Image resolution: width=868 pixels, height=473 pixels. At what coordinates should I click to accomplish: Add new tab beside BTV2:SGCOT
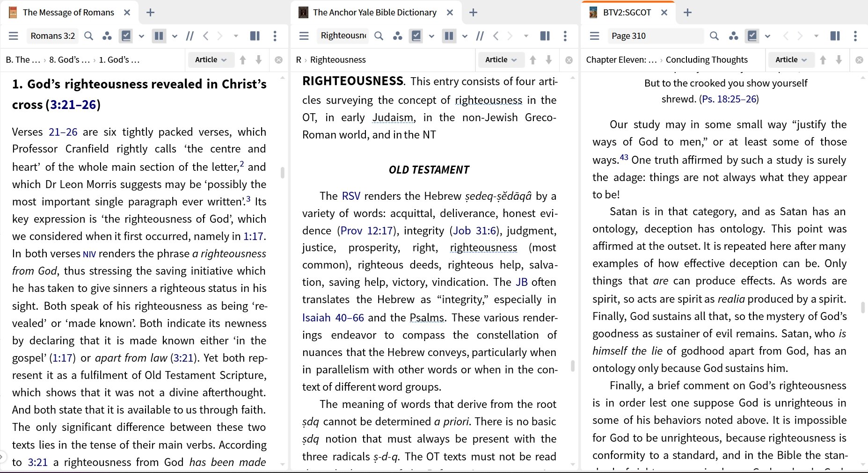(687, 13)
